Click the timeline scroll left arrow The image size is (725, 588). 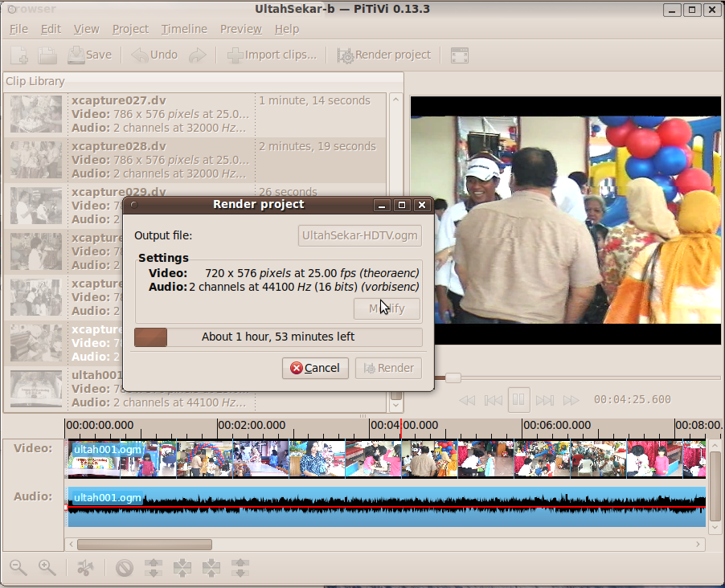[71, 545]
